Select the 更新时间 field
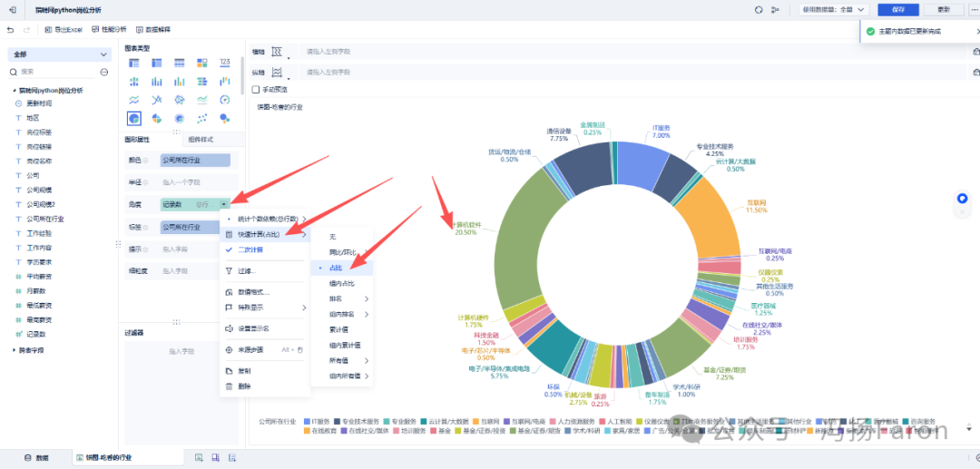 click(x=39, y=103)
